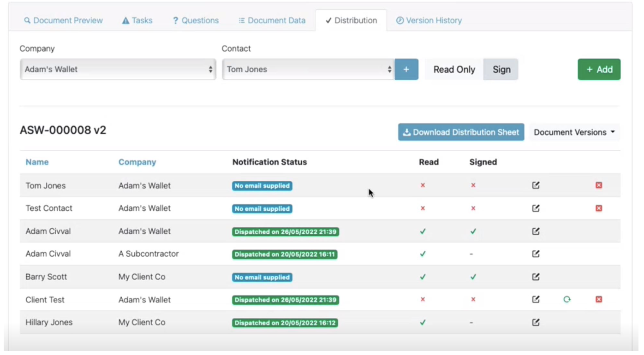Delete Client Test row with red icon
Image resolution: width=644 pixels, height=355 pixels.
point(599,300)
